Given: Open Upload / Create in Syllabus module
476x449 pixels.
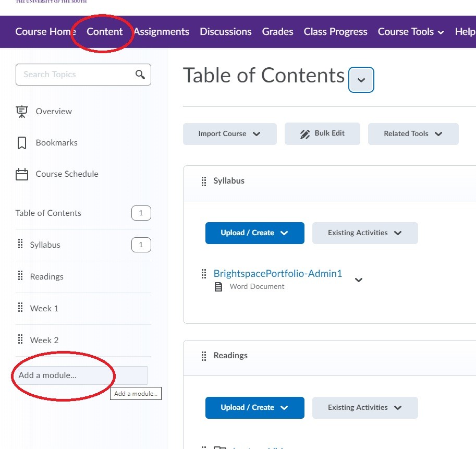Looking at the screenshot, I should [x=255, y=233].
